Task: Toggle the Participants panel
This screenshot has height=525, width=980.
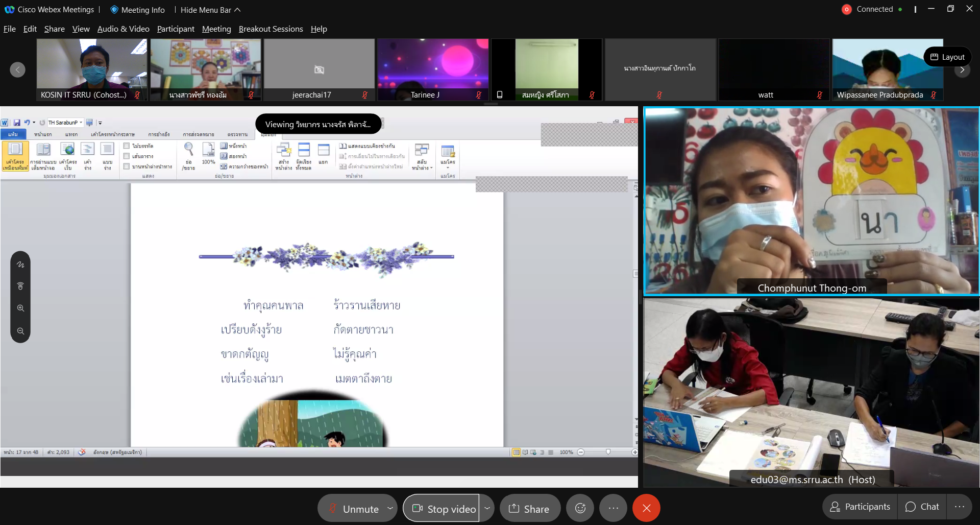Action: pyautogui.click(x=860, y=507)
